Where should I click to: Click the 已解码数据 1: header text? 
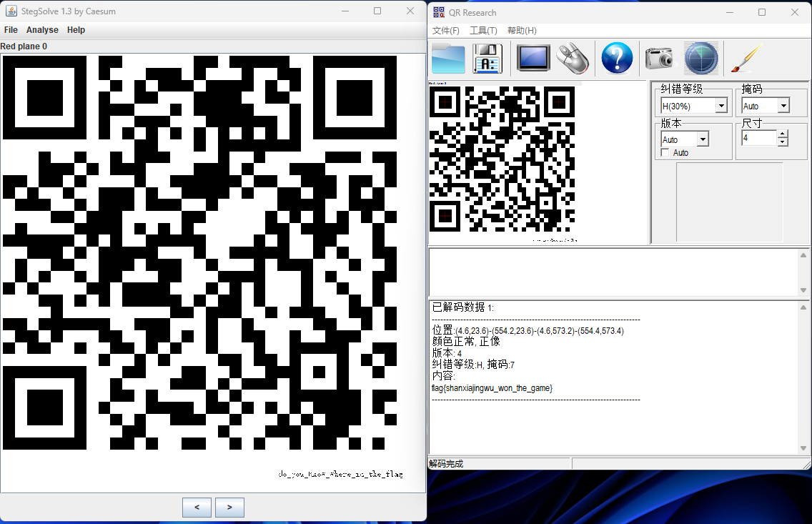[463, 307]
